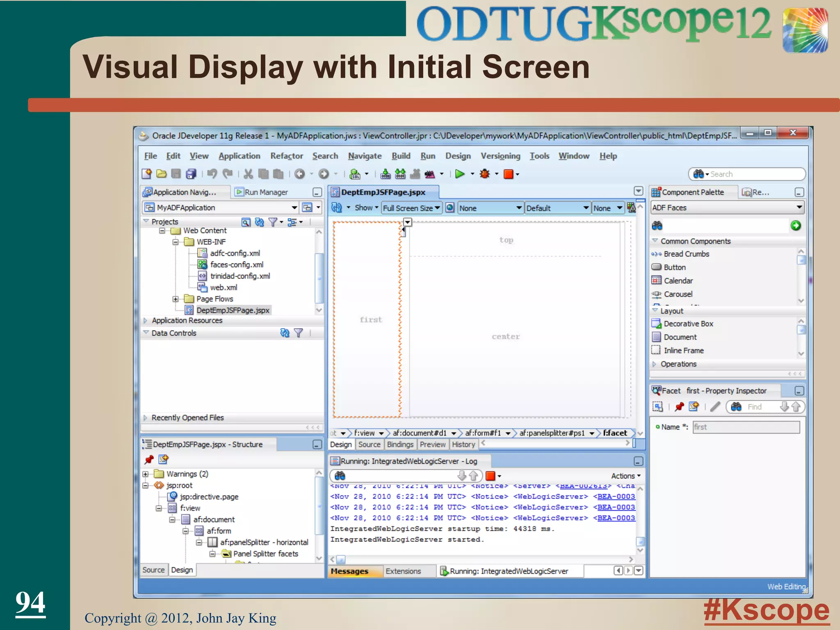This screenshot has height=630, width=840.
Task: Click the pencil edit icon in Property Inspector
Action: [x=715, y=406]
